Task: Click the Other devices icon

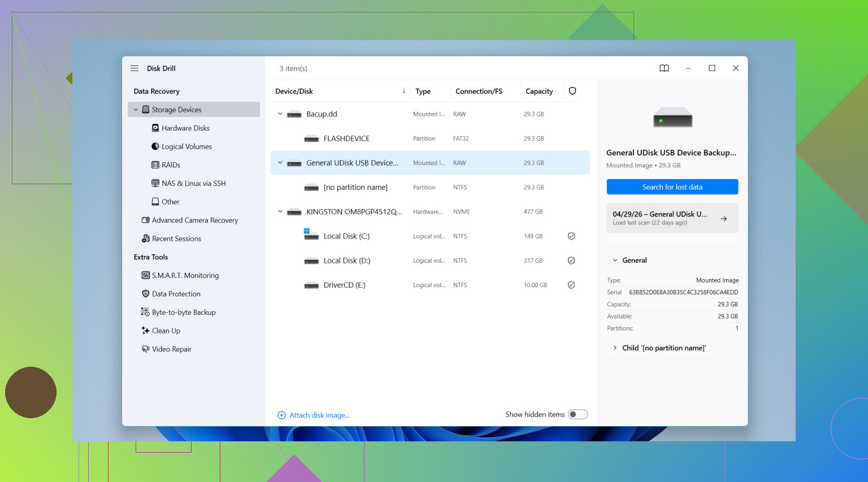Action: coord(155,202)
